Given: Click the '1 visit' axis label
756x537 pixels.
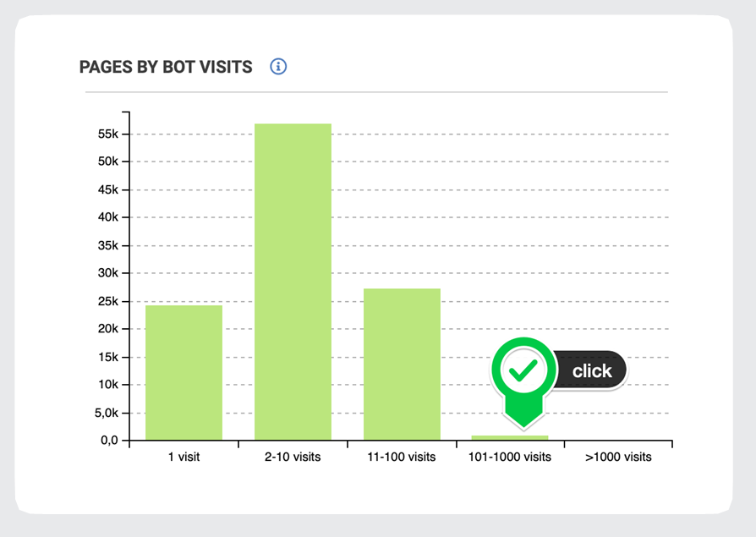Looking at the screenshot, I should pos(184,457).
